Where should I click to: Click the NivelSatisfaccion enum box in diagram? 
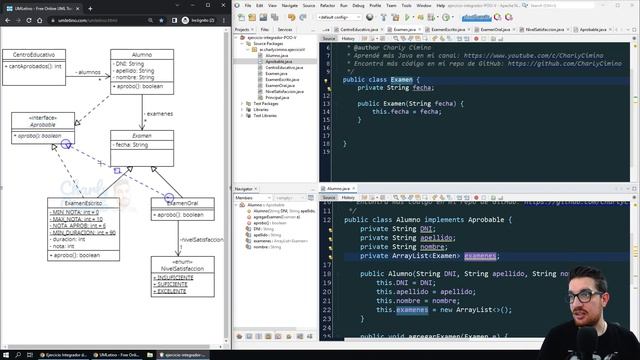pyautogui.click(x=182, y=277)
